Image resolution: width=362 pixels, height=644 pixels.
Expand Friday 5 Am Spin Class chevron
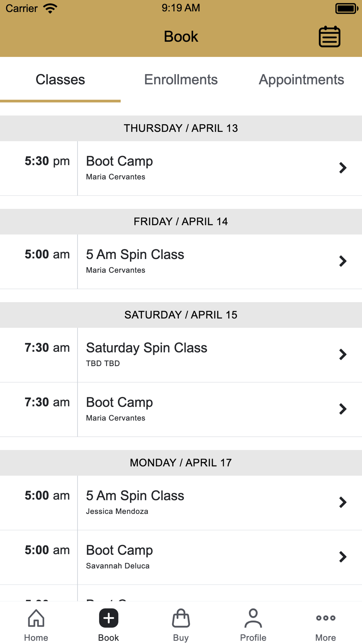[342, 261]
